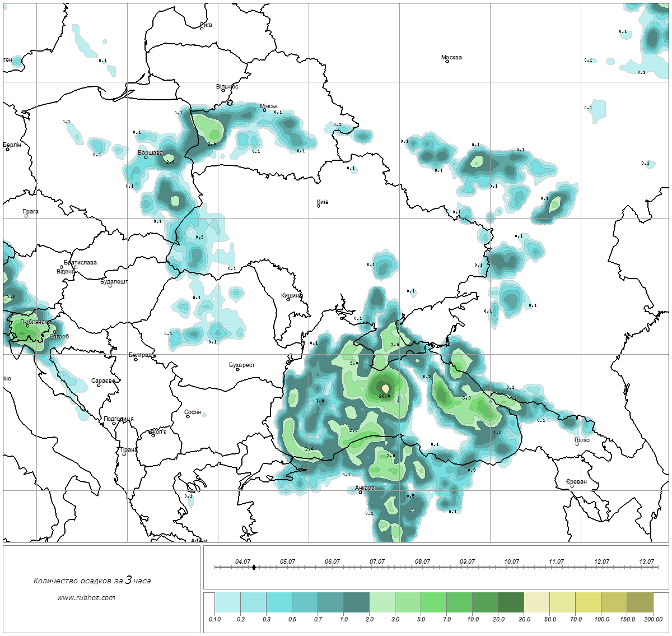Select the Варшава city marker
Screen dimensions: 672x636
point(146,157)
